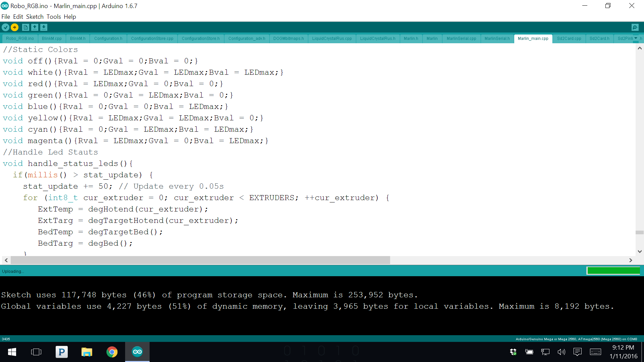Open the Sketch menu
Image resolution: width=644 pixels, height=362 pixels.
click(35, 16)
